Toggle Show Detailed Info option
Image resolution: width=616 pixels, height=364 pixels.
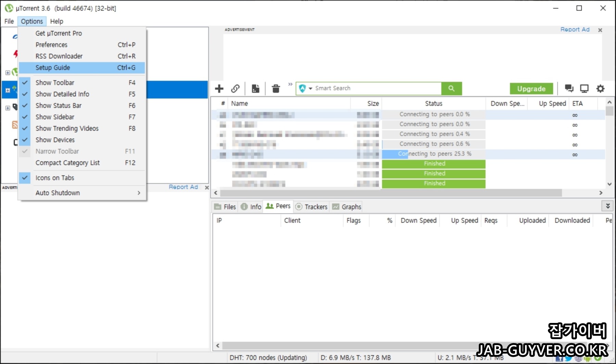pyautogui.click(x=82, y=94)
